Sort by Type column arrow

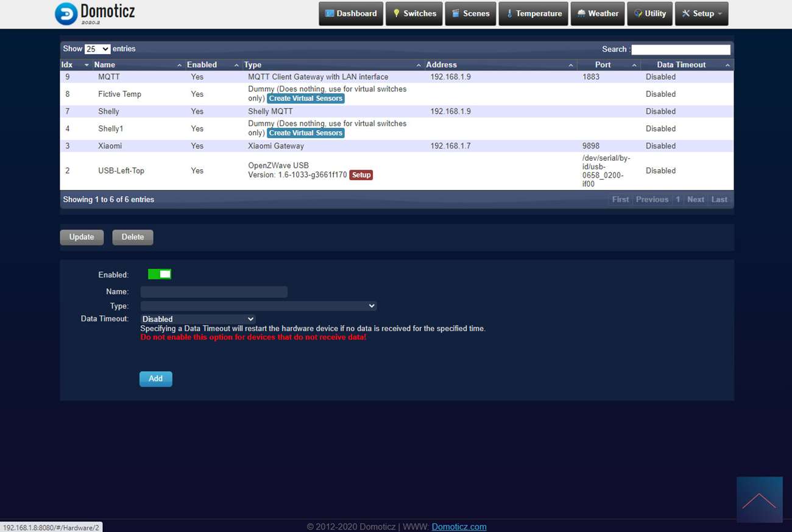[419, 65]
